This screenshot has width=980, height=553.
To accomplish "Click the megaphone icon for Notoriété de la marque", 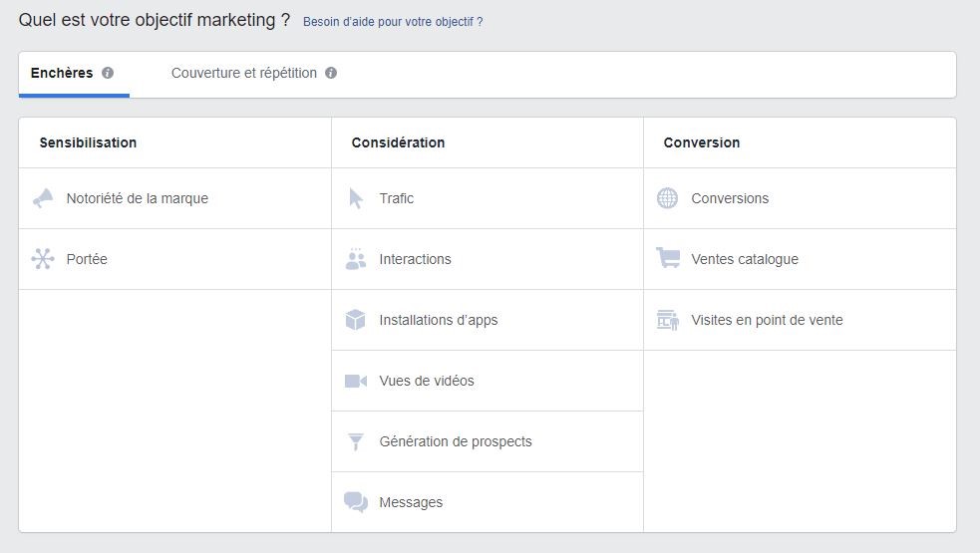I will pos(43,198).
